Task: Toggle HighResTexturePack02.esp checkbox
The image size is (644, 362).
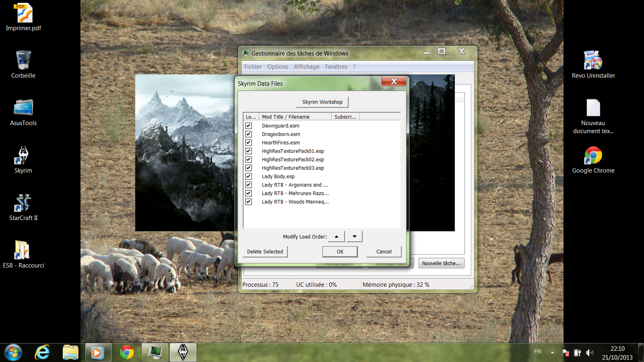Action: point(249,159)
